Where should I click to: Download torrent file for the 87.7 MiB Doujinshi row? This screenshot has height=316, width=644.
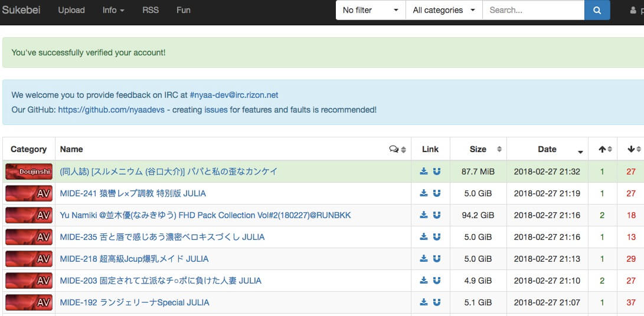pos(424,172)
